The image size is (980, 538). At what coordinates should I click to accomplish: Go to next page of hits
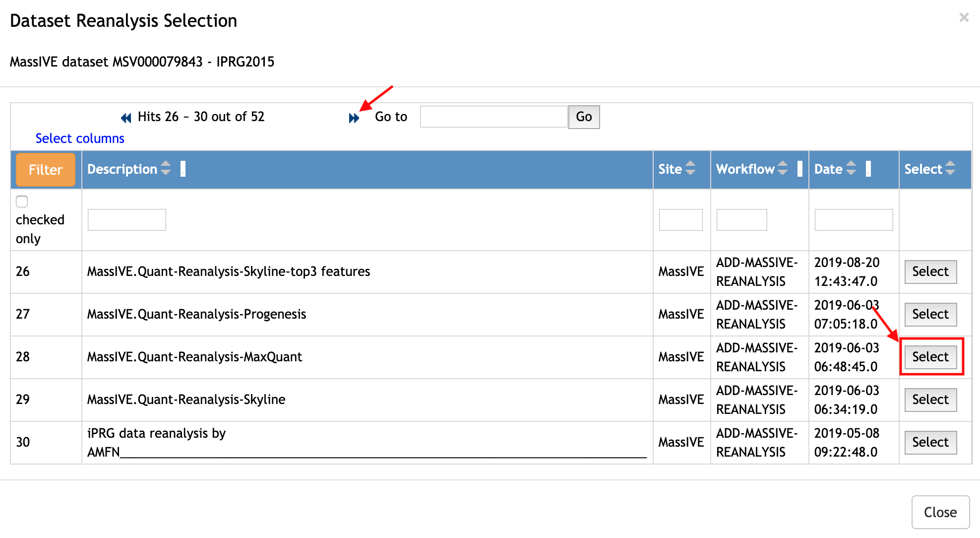click(x=353, y=118)
